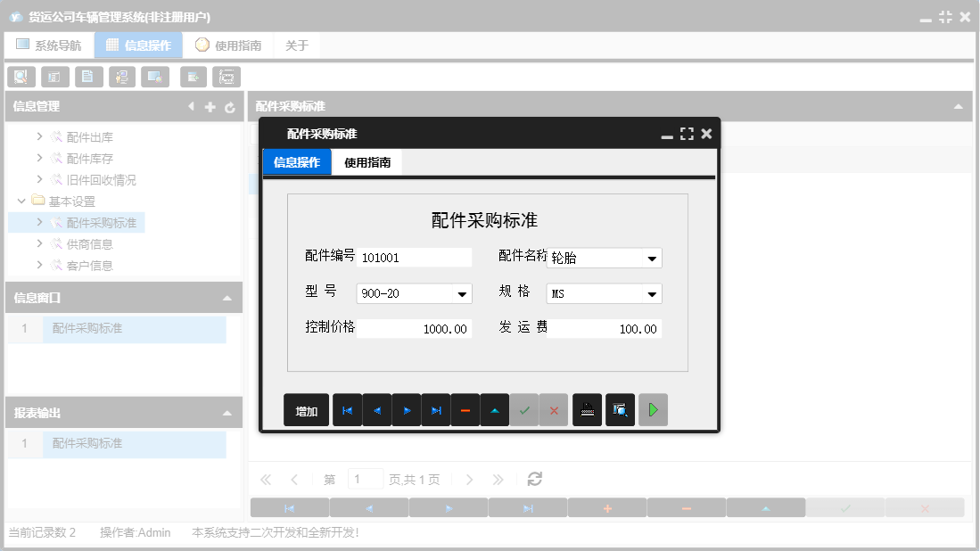The width and height of the screenshot is (980, 551).
Task: Click the last record navigation icon
Action: pyautogui.click(x=435, y=409)
